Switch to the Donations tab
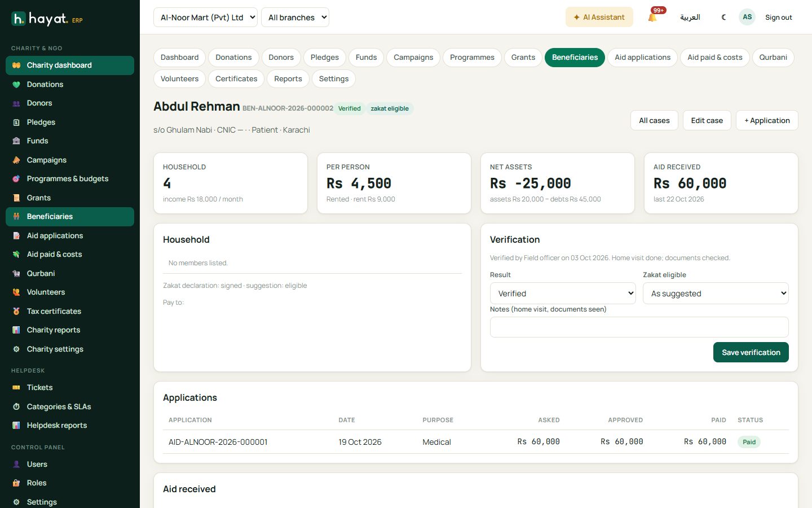This screenshot has width=812, height=508. tap(233, 58)
